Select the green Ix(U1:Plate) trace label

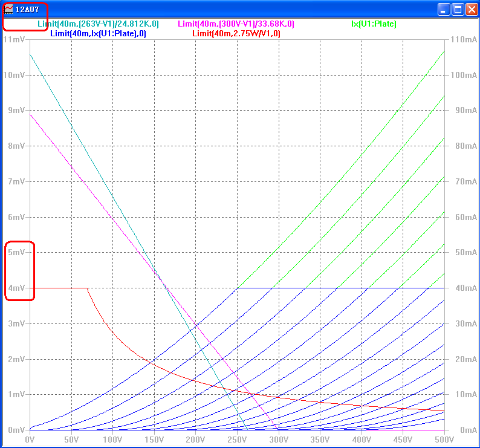(x=374, y=24)
